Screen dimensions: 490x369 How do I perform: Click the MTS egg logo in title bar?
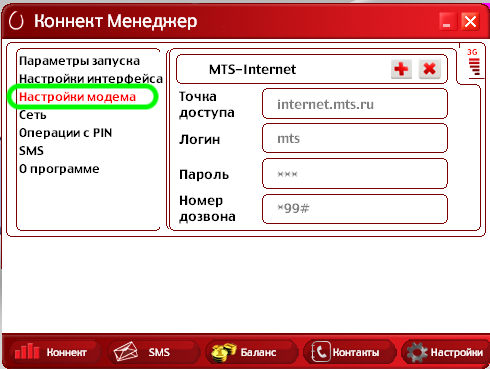click(16, 21)
